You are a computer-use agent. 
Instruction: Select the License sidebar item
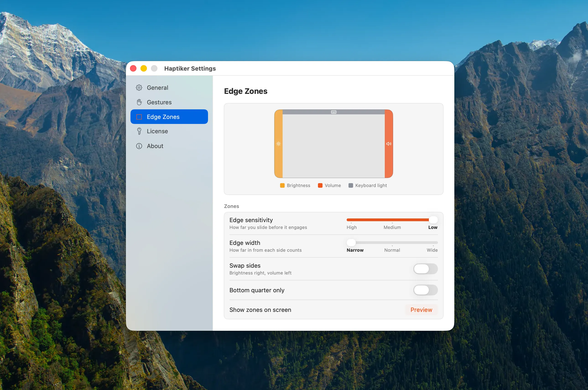coord(169,131)
